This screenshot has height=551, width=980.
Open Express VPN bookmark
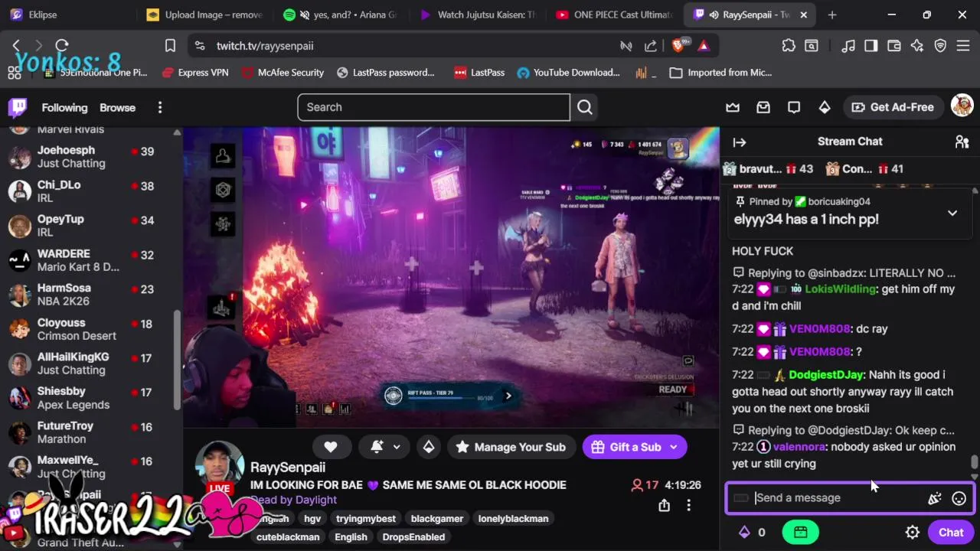(x=195, y=73)
